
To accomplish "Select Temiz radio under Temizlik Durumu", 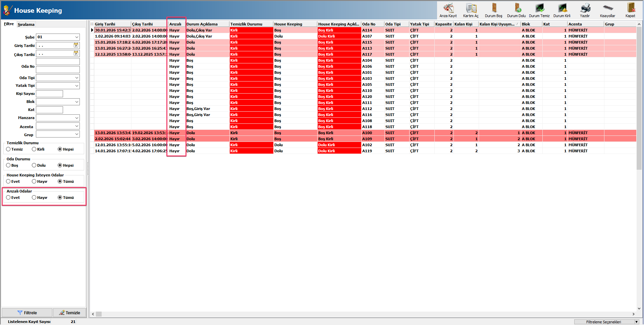I will tap(8, 149).
